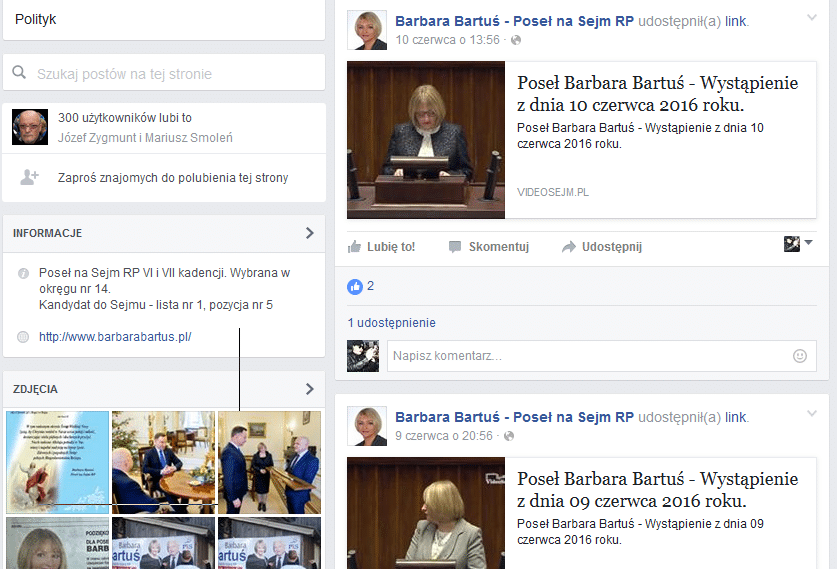Expand the INFORMACJE section chevron
The width and height of the screenshot is (837, 569).
pyautogui.click(x=310, y=233)
